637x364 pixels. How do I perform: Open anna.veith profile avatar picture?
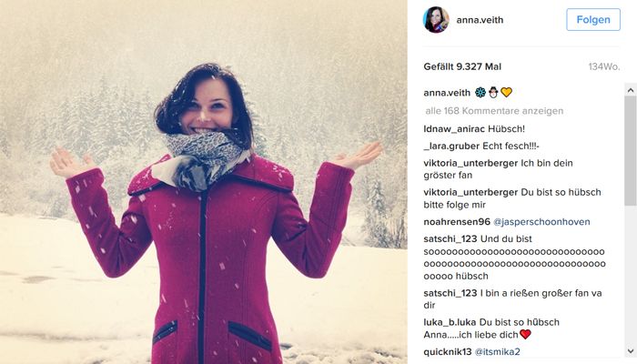[x=436, y=19]
